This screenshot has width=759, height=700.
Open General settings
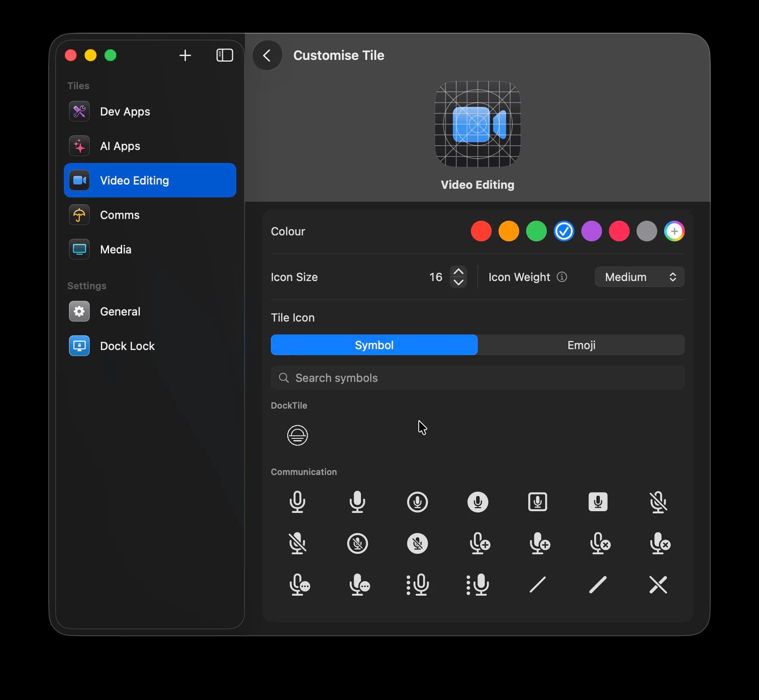150,311
